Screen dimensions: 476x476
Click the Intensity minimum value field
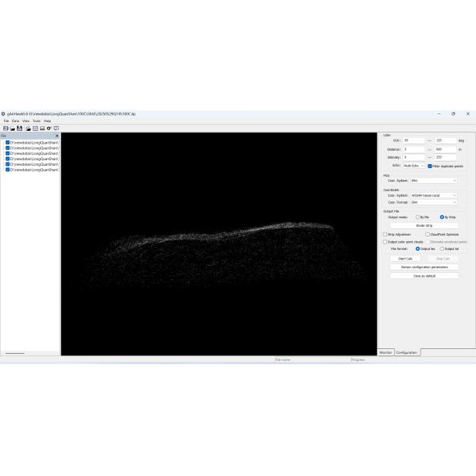[414, 157]
